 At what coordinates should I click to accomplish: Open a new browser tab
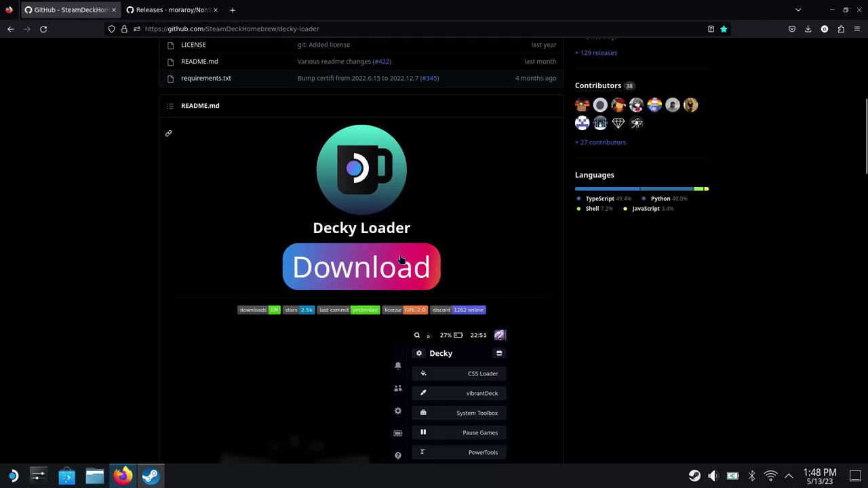233,10
